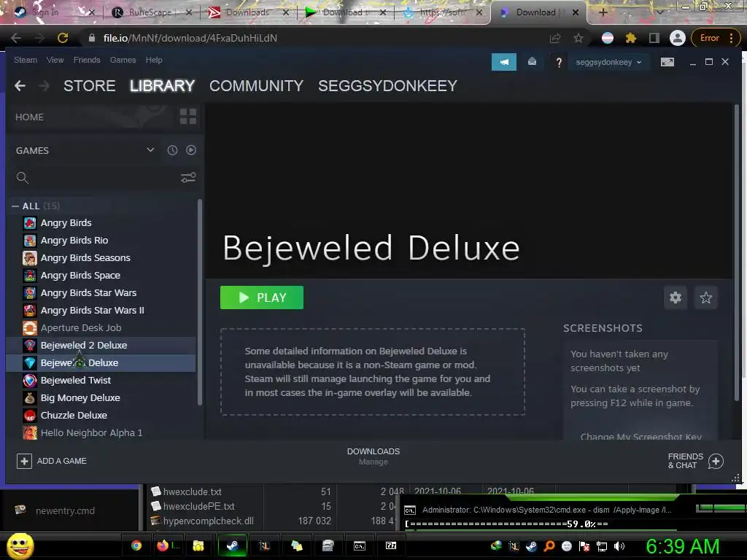Open a new Chrome tab

pos(603,12)
